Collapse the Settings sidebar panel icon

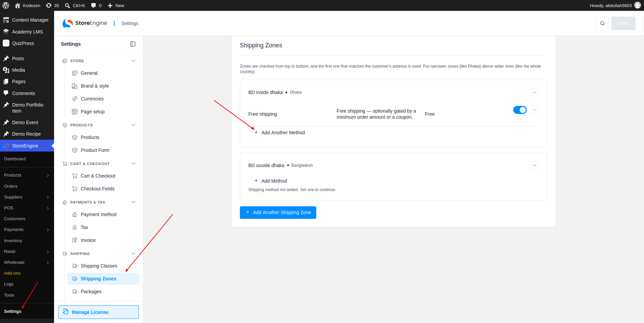(x=133, y=44)
